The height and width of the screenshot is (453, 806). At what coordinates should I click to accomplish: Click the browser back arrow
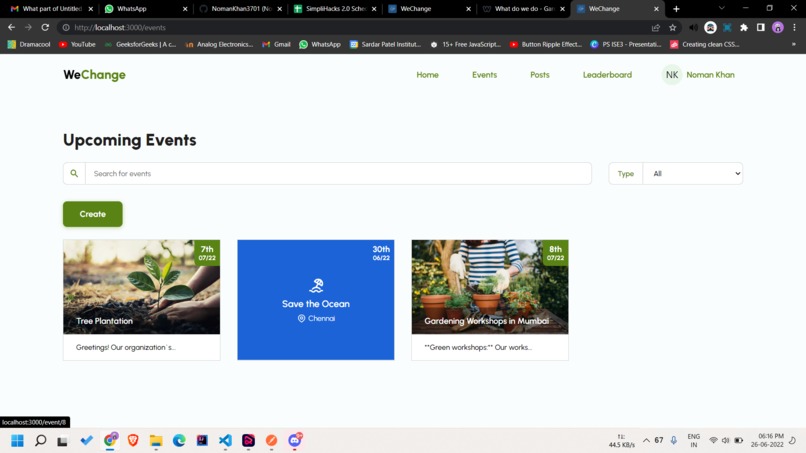11,27
